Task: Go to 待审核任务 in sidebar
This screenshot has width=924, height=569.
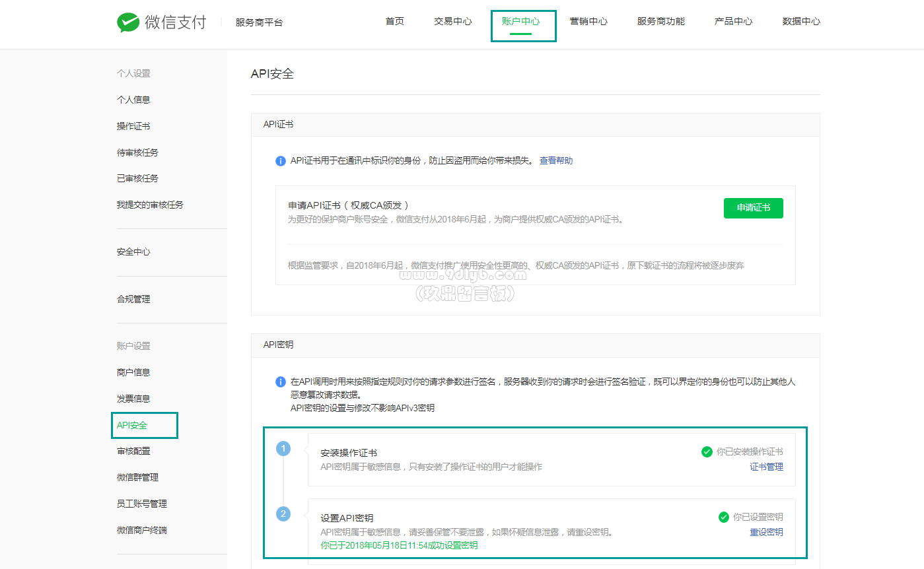Action: tap(137, 152)
